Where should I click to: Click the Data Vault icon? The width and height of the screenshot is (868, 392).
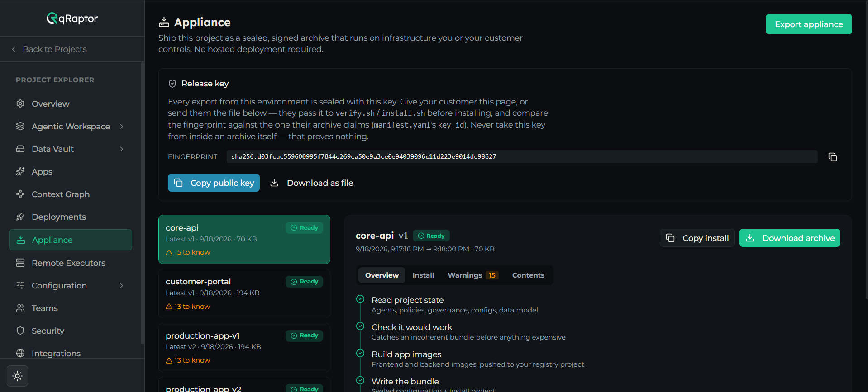pos(20,149)
